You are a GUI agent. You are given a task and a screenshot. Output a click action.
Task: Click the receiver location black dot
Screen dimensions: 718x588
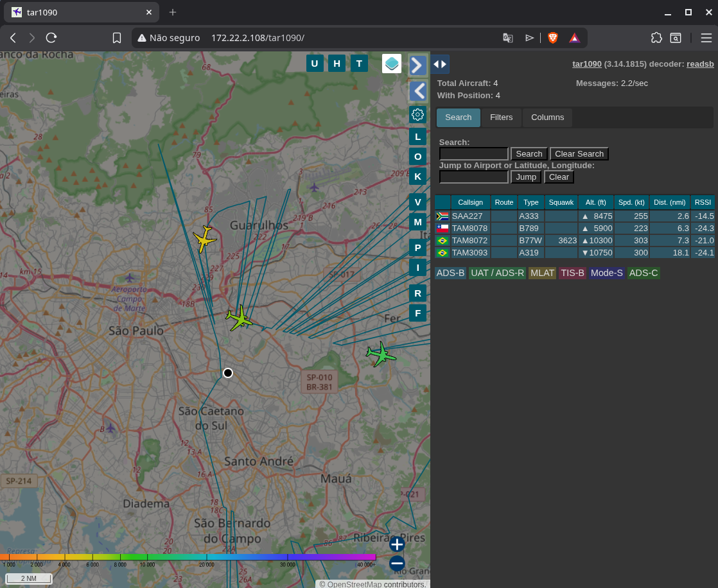coord(227,373)
